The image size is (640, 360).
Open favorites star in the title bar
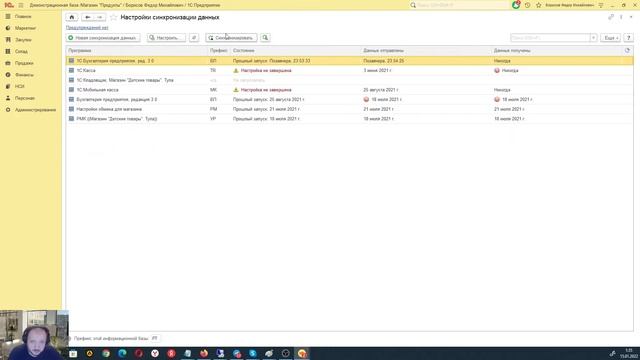(x=538, y=5)
